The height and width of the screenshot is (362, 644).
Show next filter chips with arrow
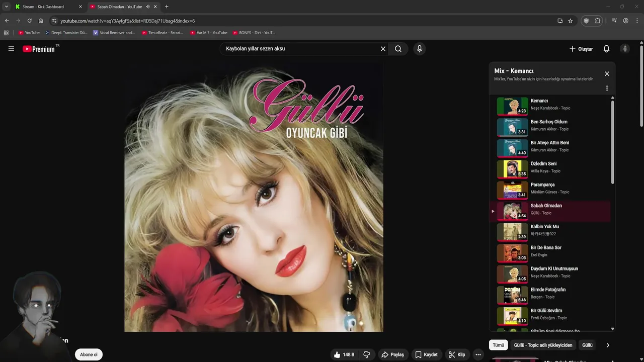(x=607, y=345)
